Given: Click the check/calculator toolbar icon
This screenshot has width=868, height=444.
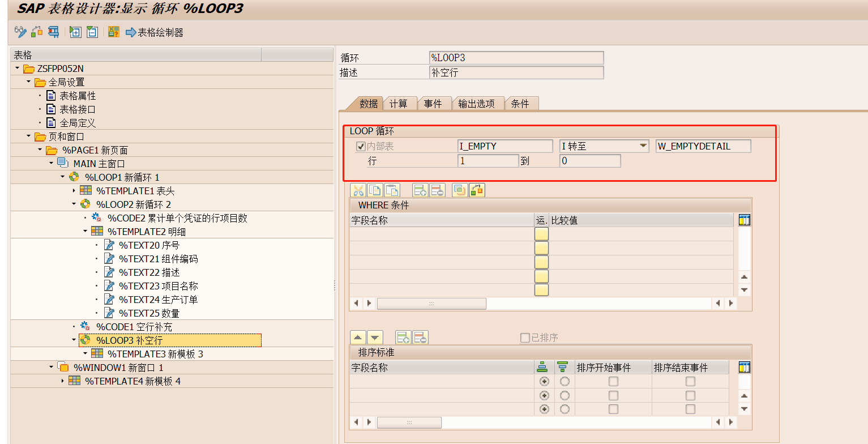Looking at the screenshot, I should [113, 32].
